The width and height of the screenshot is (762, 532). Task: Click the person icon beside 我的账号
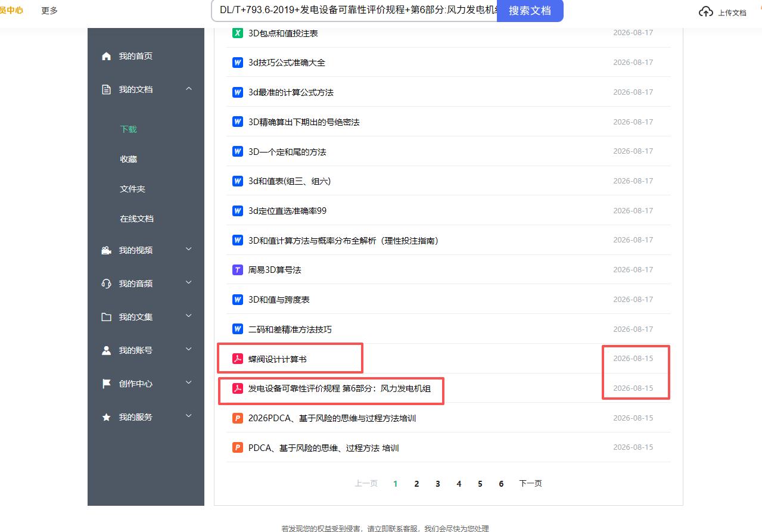click(x=107, y=350)
